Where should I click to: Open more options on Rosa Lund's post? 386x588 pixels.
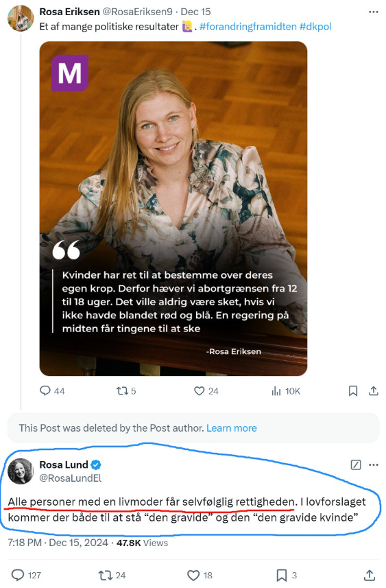click(x=373, y=465)
